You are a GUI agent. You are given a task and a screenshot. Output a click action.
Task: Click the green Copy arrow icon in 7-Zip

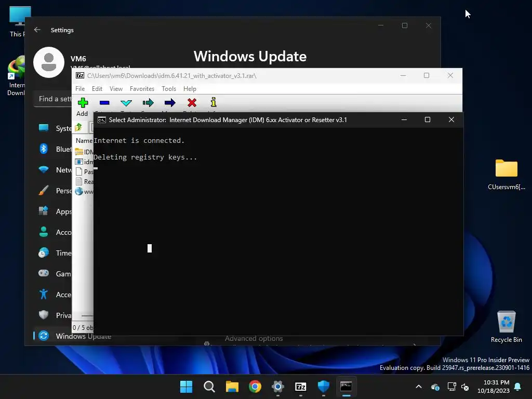click(148, 103)
